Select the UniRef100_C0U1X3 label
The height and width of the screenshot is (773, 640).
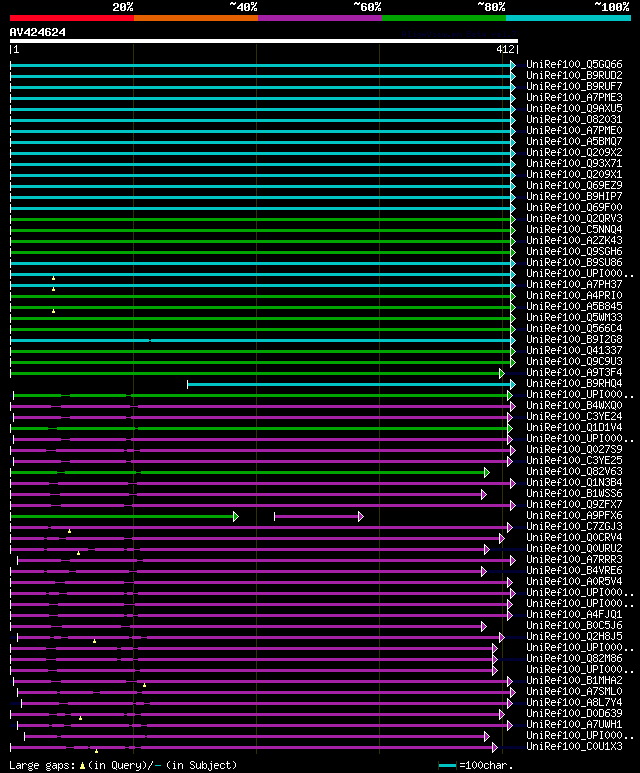point(574,746)
